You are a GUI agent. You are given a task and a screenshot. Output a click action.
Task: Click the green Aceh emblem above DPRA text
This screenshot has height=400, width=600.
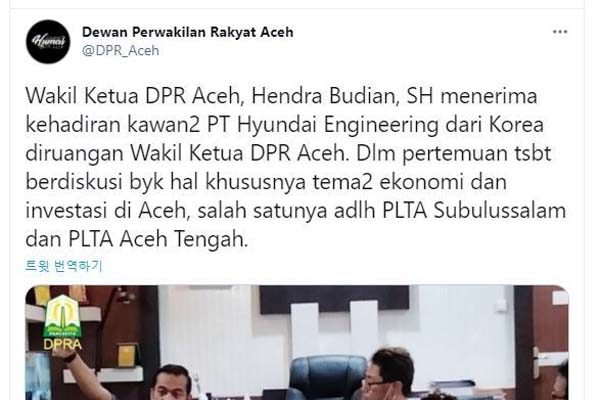point(62,316)
